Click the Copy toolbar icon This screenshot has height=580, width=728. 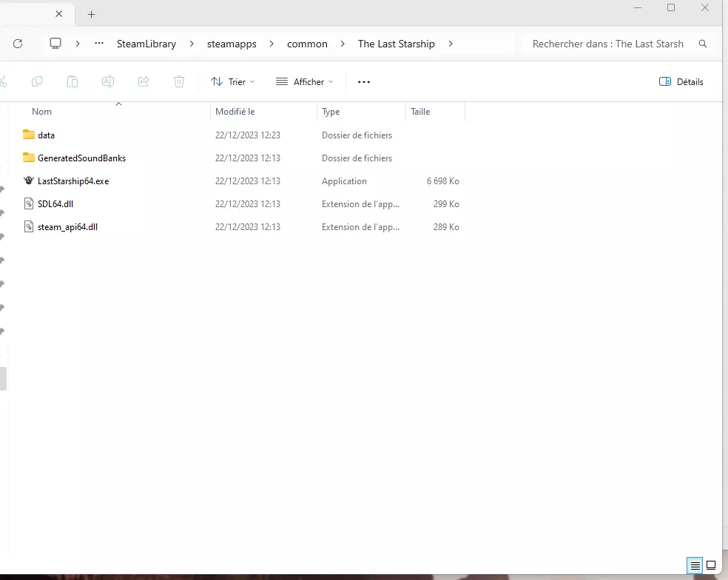[x=37, y=81]
